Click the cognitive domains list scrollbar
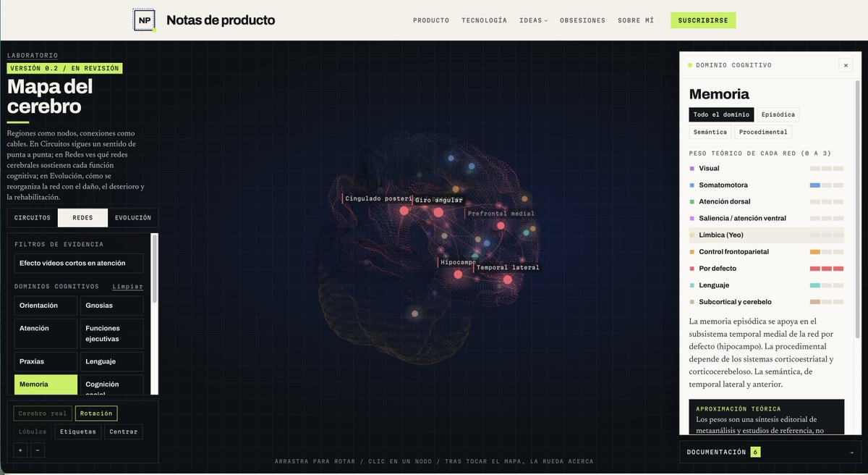The height and width of the screenshot is (475, 868). 154,268
